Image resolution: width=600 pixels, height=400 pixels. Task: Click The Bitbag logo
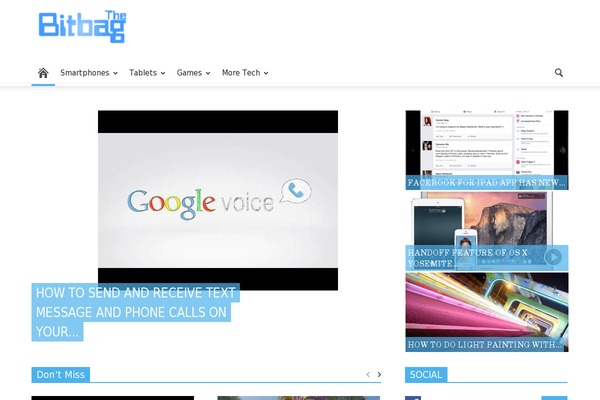(x=82, y=26)
